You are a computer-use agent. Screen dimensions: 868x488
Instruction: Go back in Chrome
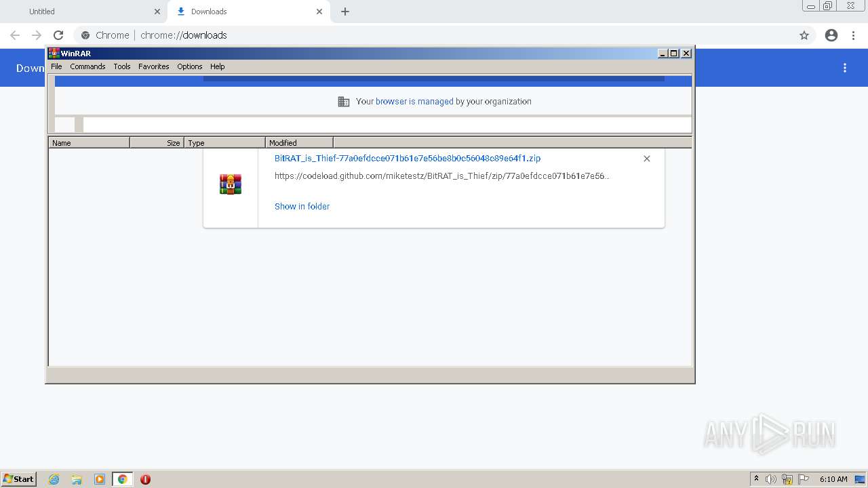tap(15, 35)
